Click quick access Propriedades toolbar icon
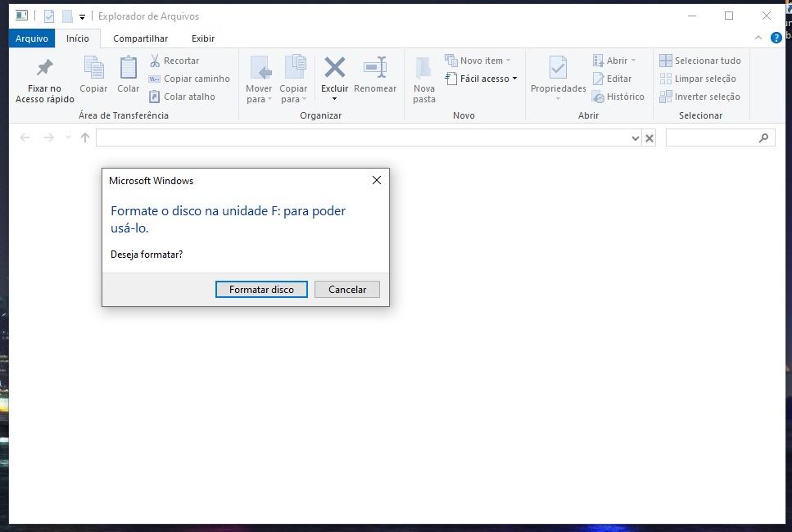The image size is (792, 532). point(49,16)
